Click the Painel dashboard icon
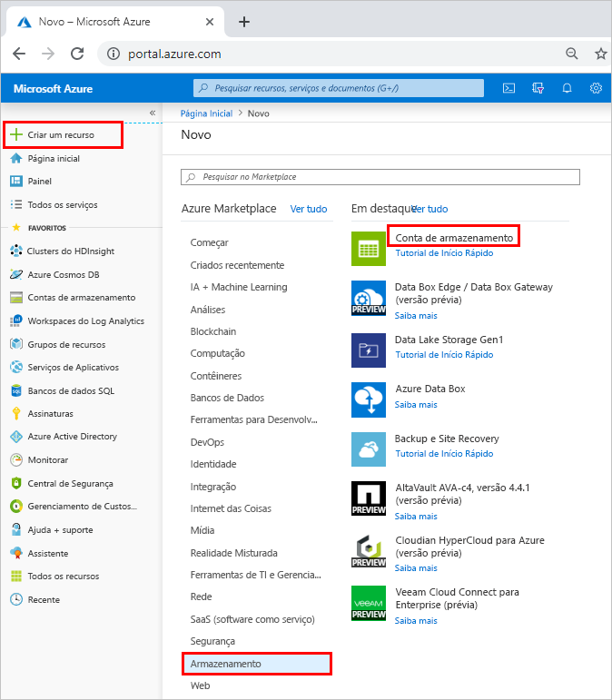Image resolution: width=612 pixels, height=700 pixels. 16,181
